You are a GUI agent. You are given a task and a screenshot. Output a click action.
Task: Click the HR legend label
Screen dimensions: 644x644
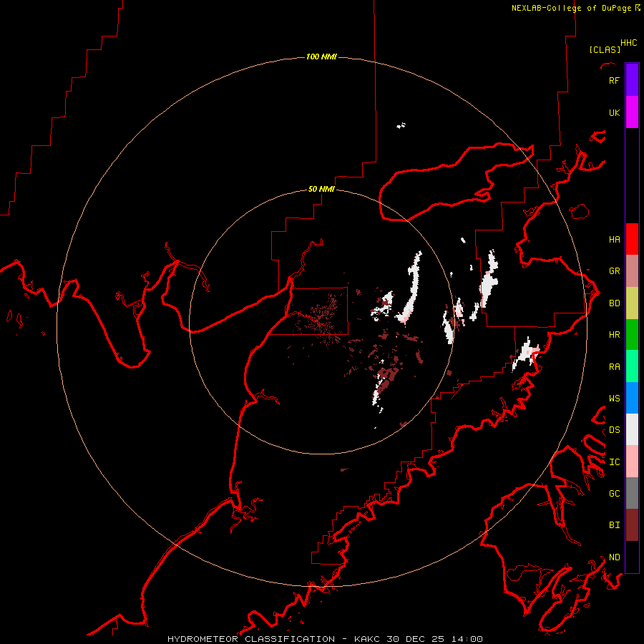[x=614, y=335]
